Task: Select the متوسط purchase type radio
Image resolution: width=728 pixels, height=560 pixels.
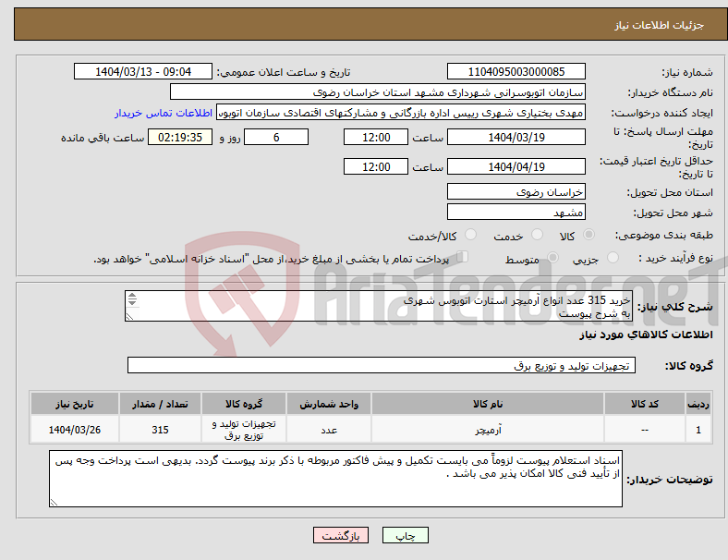Action: coord(552,257)
